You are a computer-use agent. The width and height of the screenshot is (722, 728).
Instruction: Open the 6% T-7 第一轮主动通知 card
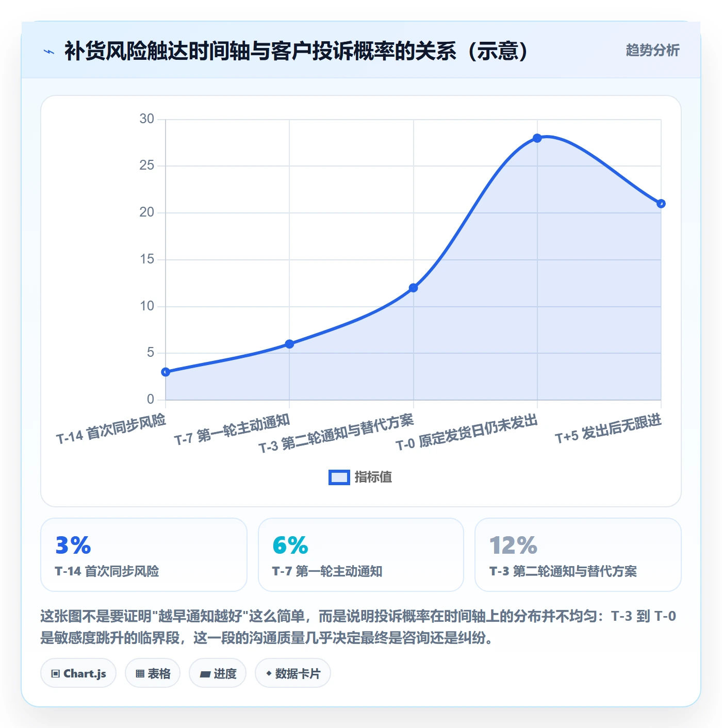point(361,555)
